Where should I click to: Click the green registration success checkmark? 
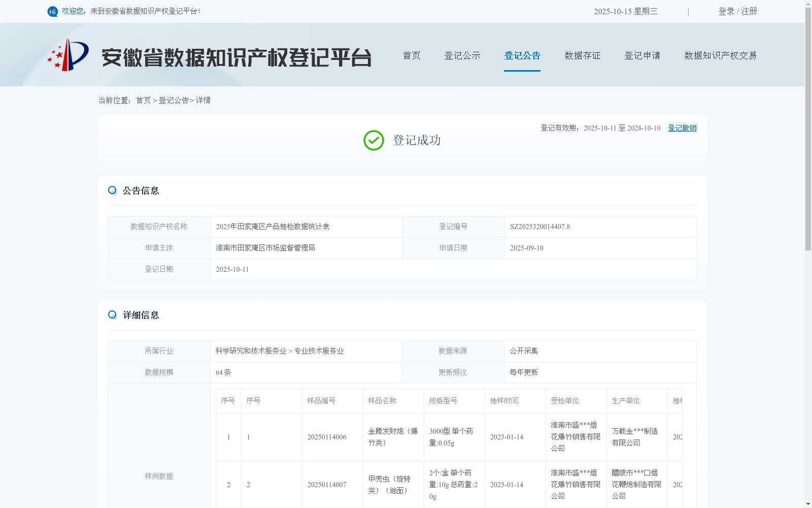374,140
